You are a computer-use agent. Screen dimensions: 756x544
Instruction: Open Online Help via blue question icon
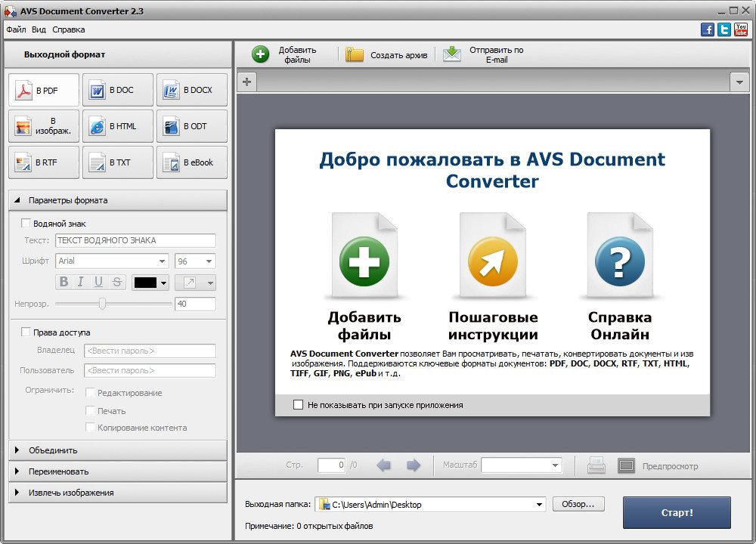(x=620, y=261)
